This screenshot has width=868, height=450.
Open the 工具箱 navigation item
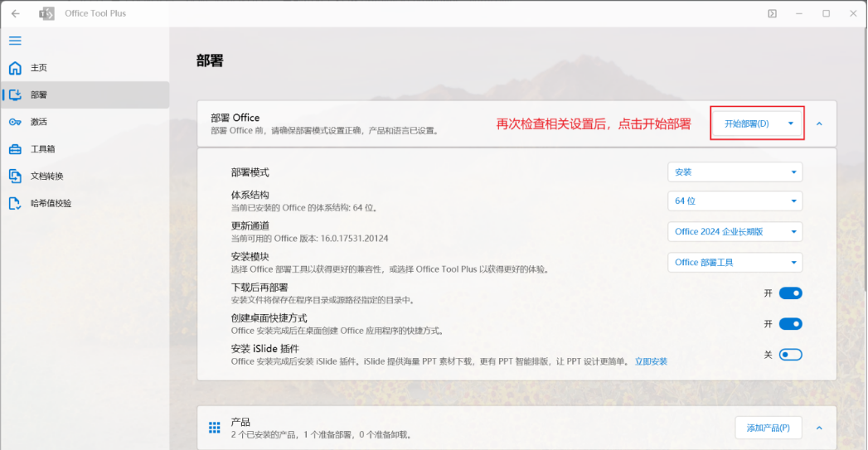tap(85, 149)
